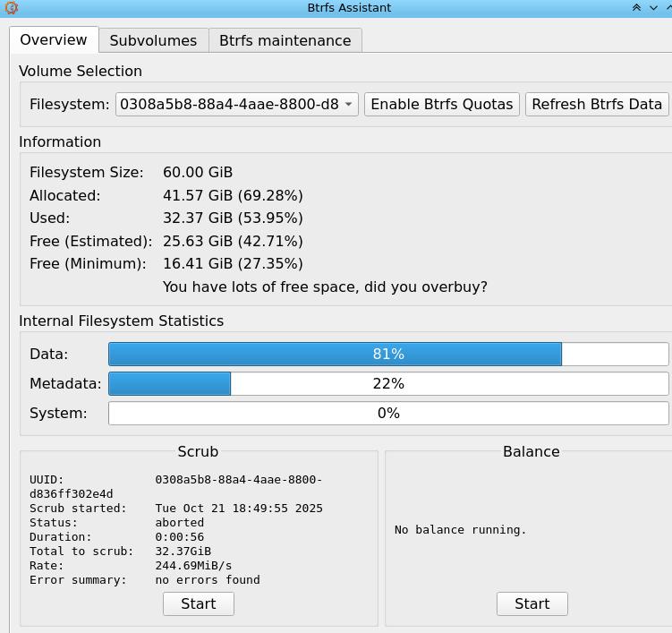Screen dimensions: 672x633
Task: Click the Internal Filesystem Statistics heading
Action: (122, 321)
